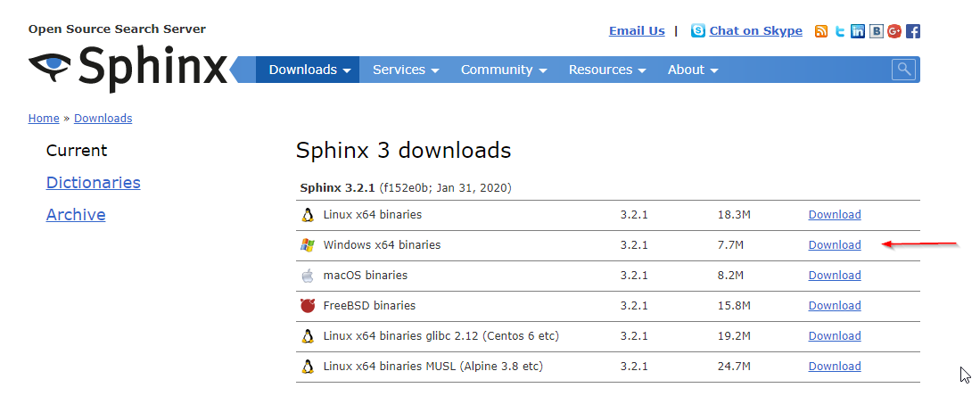Screen dimensions: 980x396
Task: Click the search magnifier icon
Action: click(x=904, y=69)
